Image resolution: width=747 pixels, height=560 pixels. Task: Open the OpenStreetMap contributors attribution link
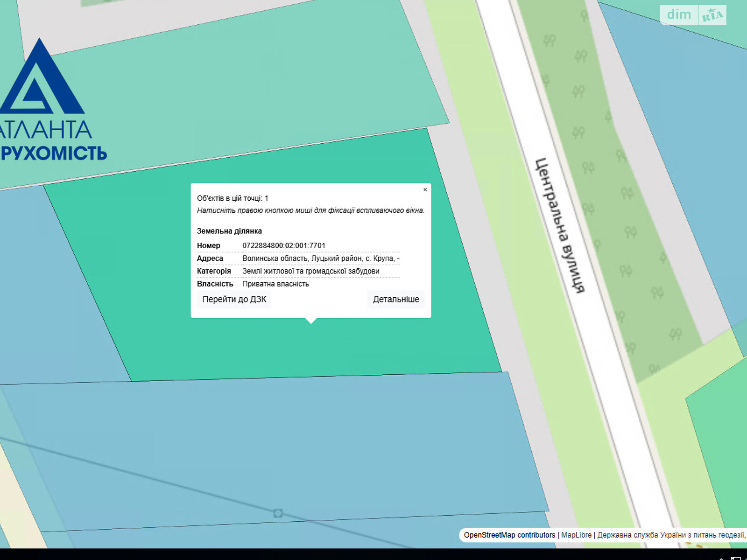point(509,535)
